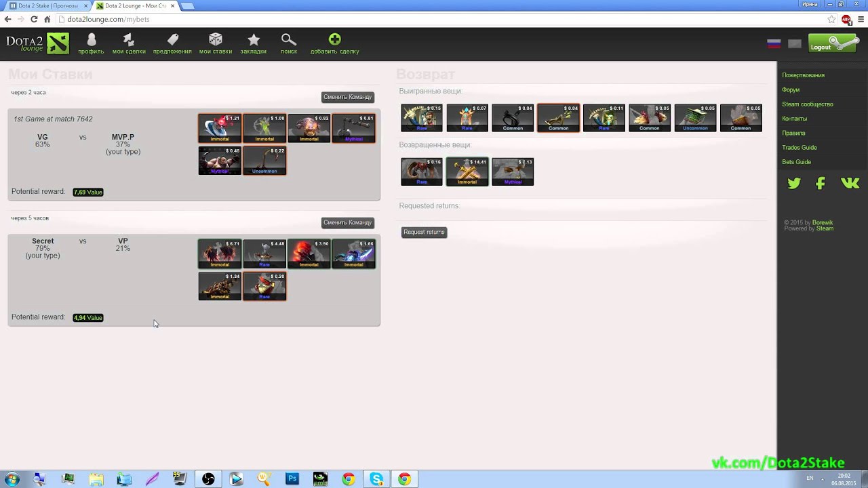The height and width of the screenshot is (488, 868).
Task: Open поиск magnifier icon
Action: click(x=289, y=40)
